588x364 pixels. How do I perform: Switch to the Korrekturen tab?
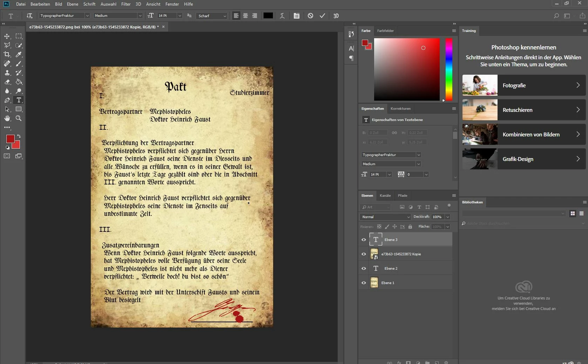(400, 109)
